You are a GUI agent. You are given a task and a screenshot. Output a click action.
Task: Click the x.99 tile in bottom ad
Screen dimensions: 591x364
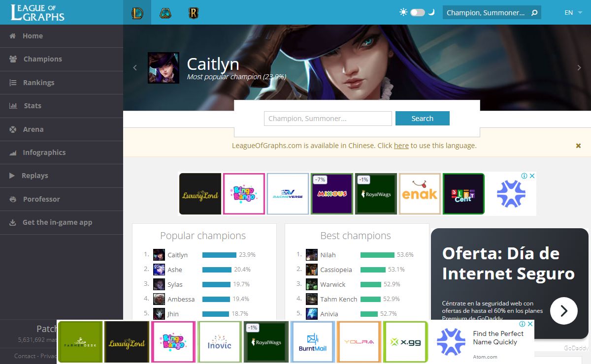click(x=406, y=342)
